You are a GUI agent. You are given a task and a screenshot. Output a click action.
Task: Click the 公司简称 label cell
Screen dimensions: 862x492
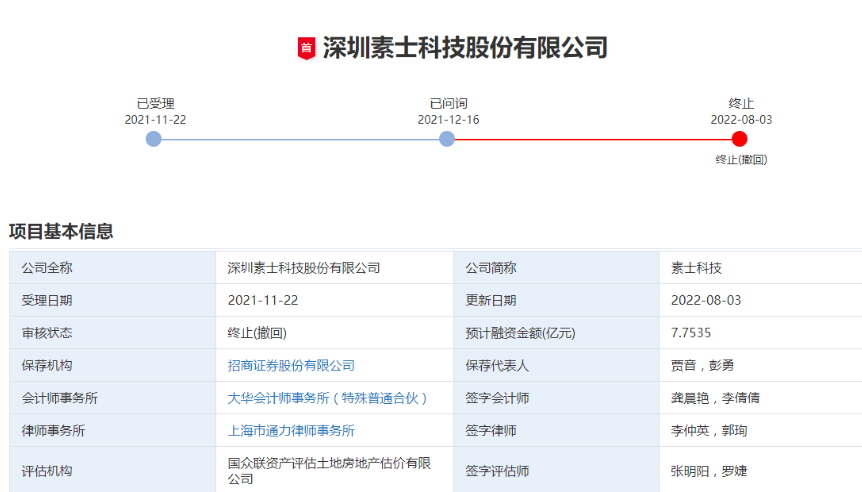(556, 268)
